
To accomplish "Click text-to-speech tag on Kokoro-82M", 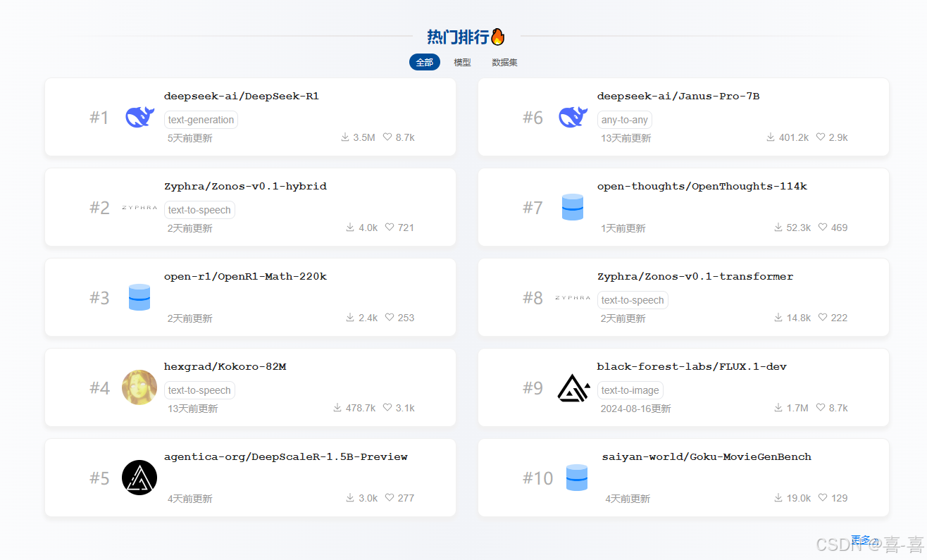I will 199,390.
